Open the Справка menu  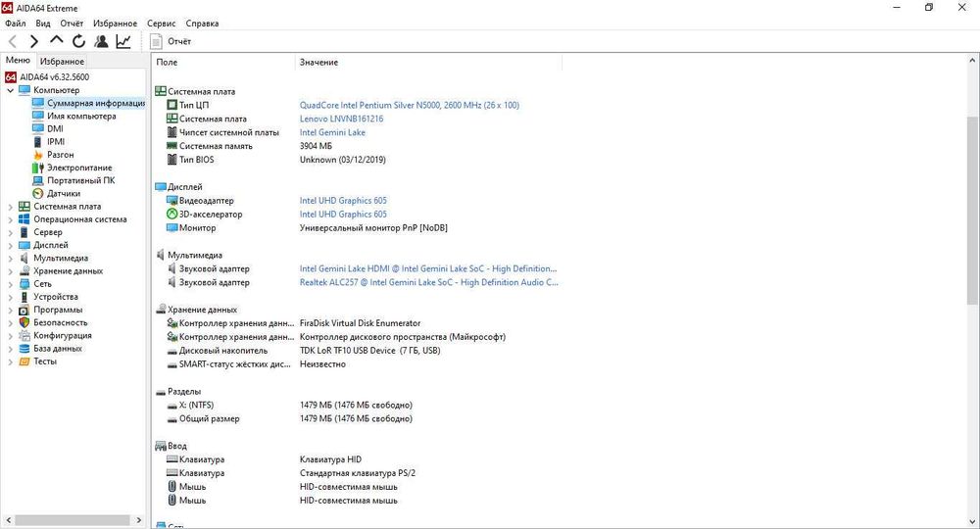coord(202,24)
